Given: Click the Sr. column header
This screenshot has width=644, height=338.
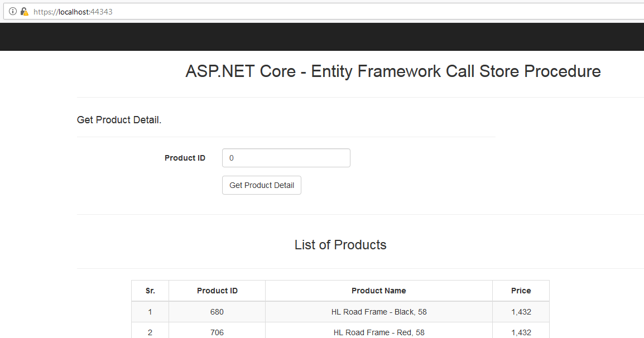Looking at the screenshot, I should pyautogui.click(x=150, y=291).
